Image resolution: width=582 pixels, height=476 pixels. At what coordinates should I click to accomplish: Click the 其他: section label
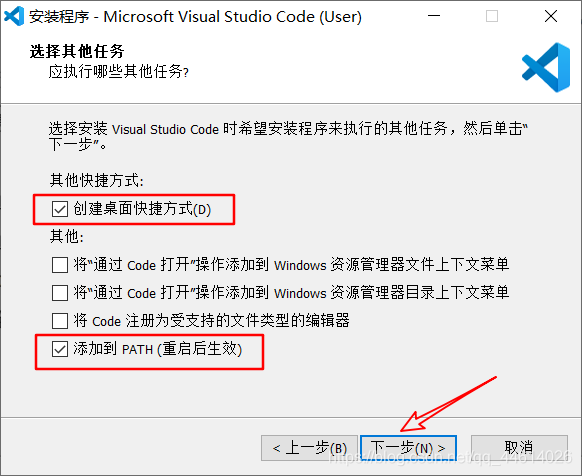(67, 236)
